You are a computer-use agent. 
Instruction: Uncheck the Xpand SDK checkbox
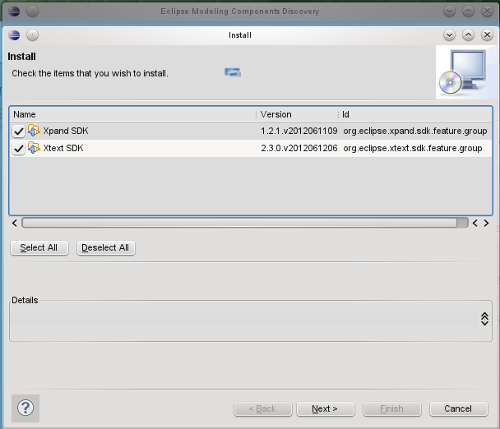(x=19, y=131)
